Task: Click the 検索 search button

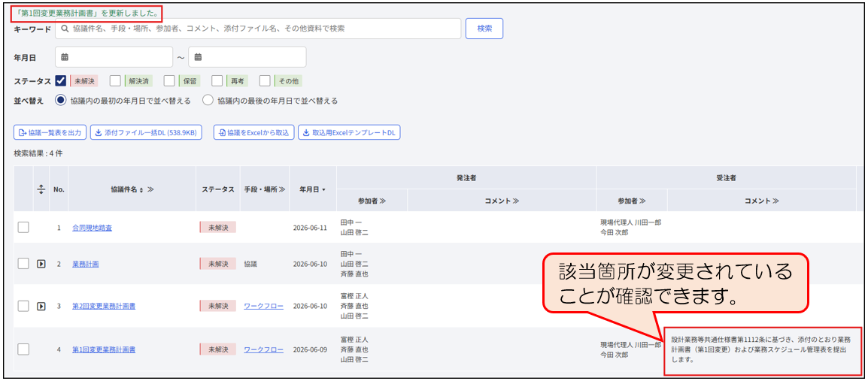Action: (x=484, y=29)
